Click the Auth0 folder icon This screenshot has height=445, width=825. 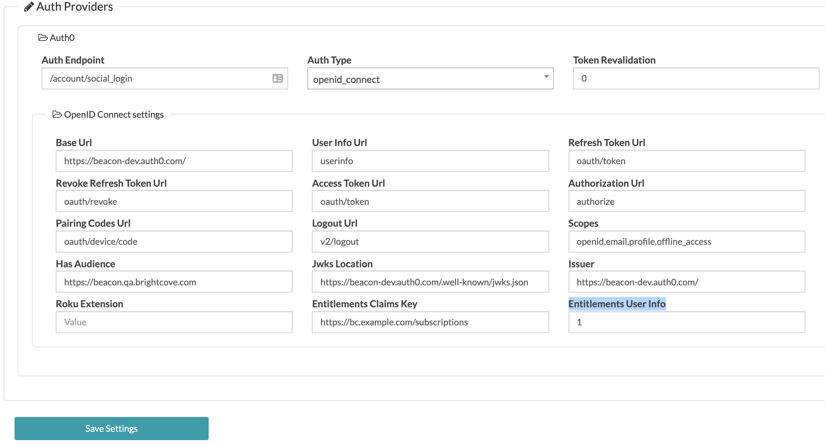pos(43,38)
